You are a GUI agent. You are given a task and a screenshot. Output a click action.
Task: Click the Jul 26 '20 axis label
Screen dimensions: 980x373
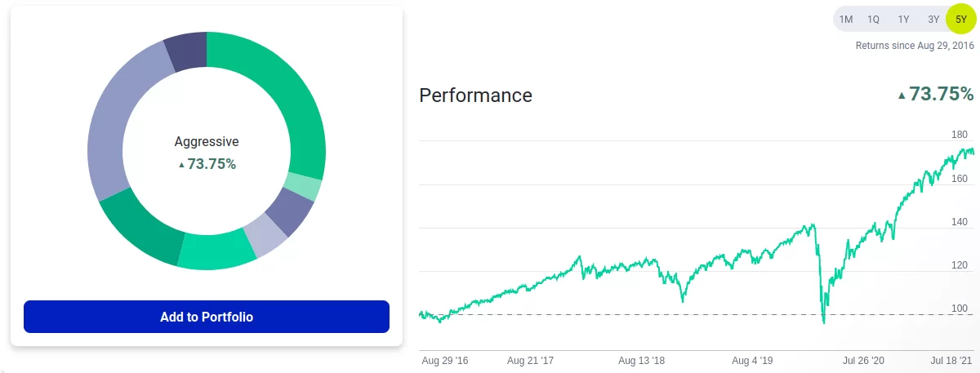[x=864, y=360]
